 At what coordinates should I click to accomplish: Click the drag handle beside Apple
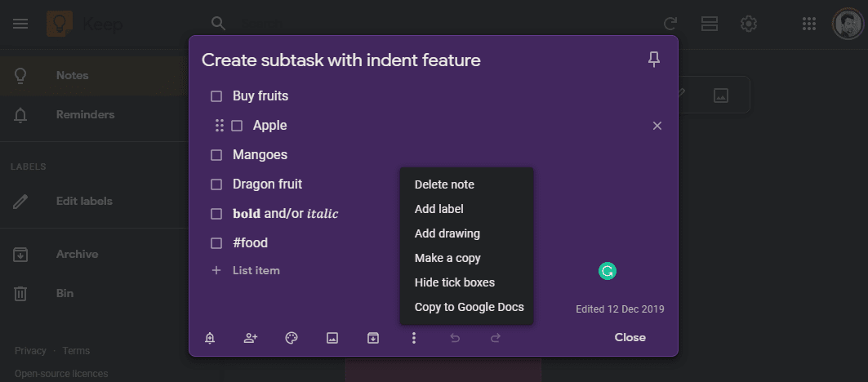[x=219, y=126]
